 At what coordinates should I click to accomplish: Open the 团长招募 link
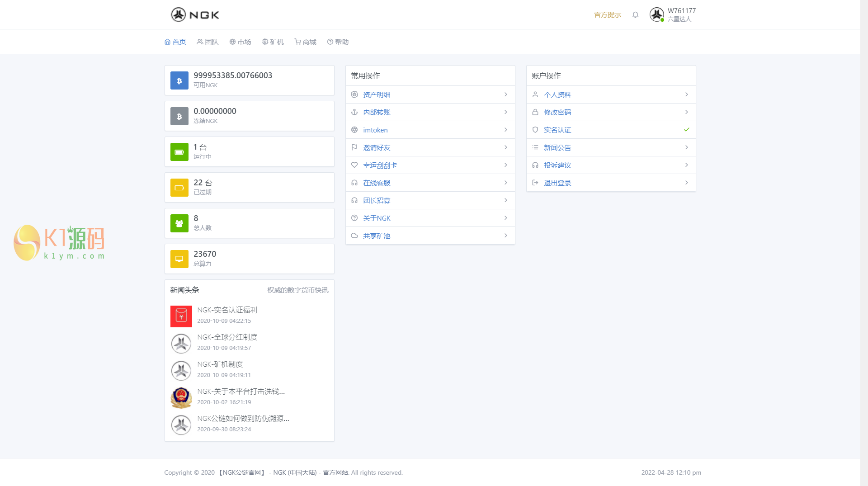(x=377, y=200)
